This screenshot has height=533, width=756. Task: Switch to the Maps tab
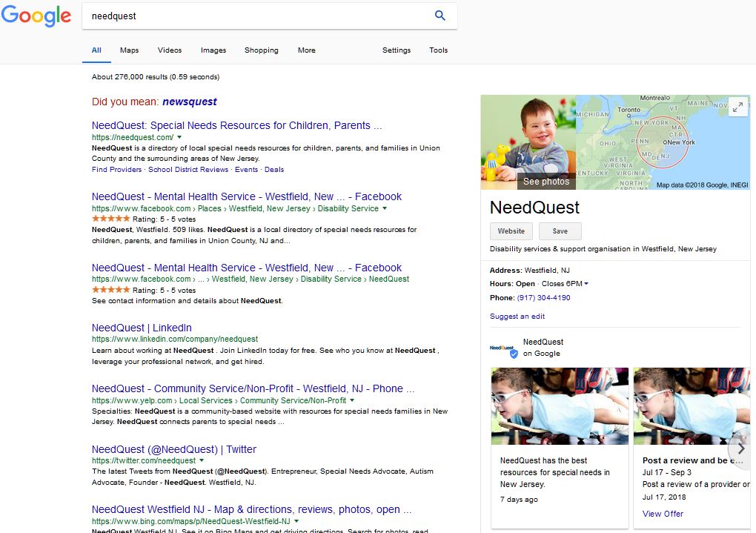tap(129, 50)
